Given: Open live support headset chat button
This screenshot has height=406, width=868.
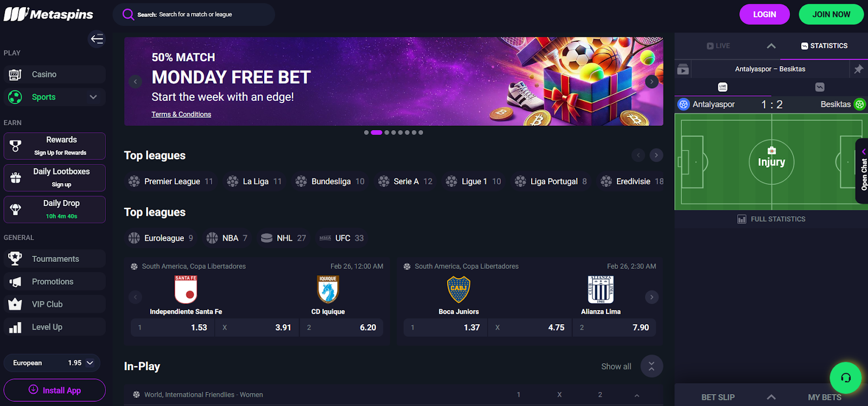Looking at the screenshot, I should pyautogui.click(x=845, y=378).
